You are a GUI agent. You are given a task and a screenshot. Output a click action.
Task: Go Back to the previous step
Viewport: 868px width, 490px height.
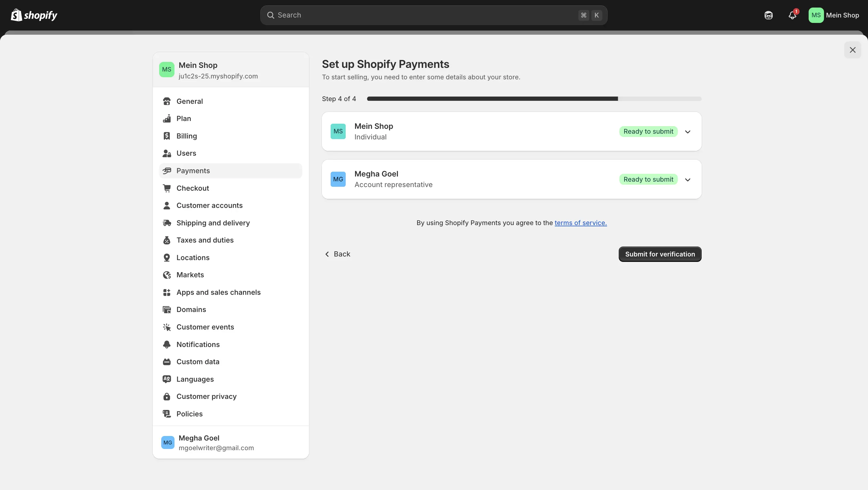pos(337,254)
